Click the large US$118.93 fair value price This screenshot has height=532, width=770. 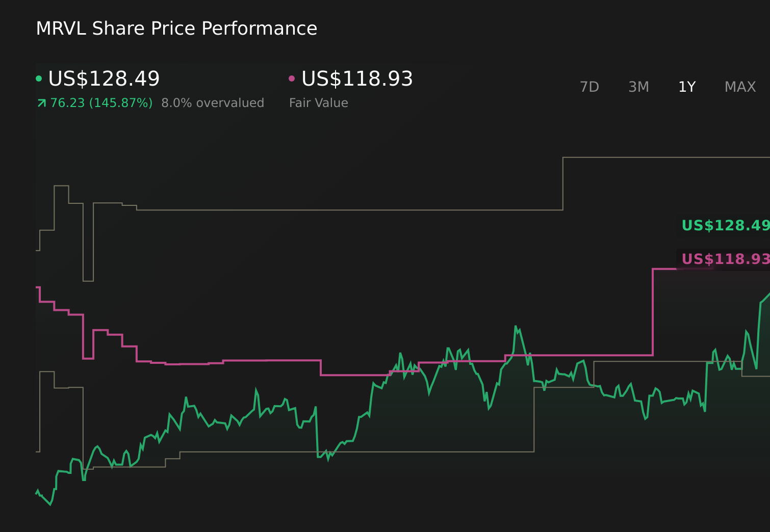click(356, 78)
